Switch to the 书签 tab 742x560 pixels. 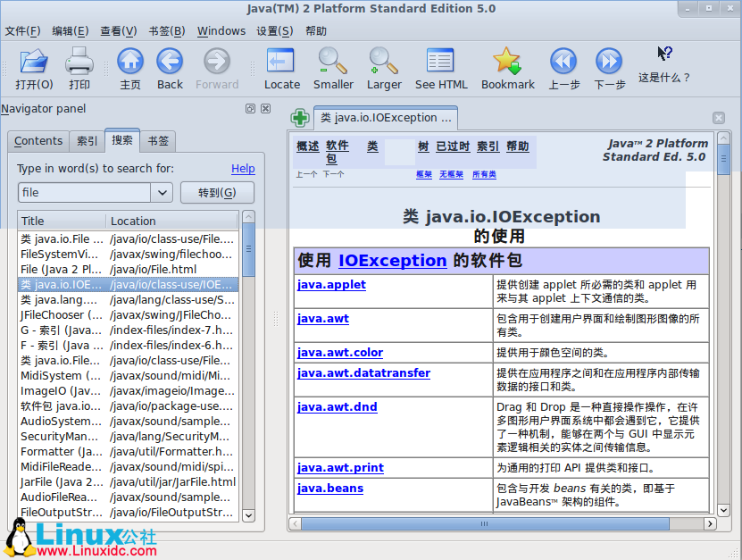[x=158, y=141]
